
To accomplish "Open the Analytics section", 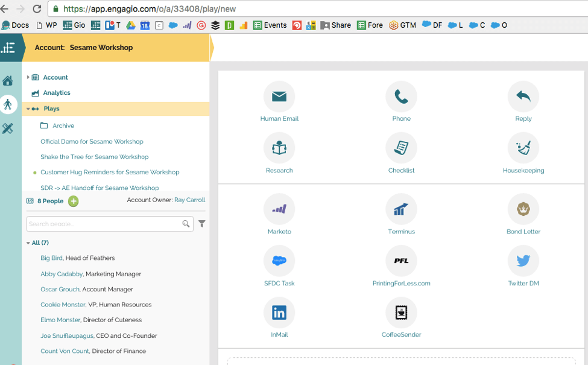I will coord(56,93).
